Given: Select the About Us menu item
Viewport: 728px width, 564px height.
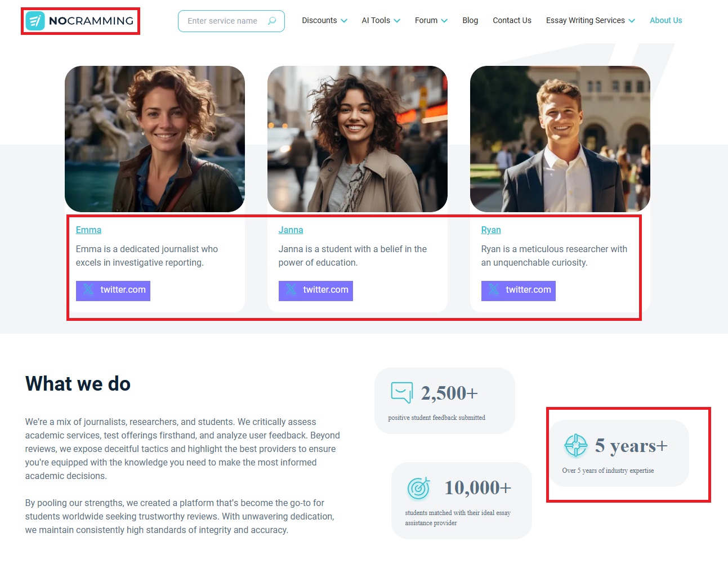Looking at the screenshot, I should pyautogui.click(x=666, y=21).
